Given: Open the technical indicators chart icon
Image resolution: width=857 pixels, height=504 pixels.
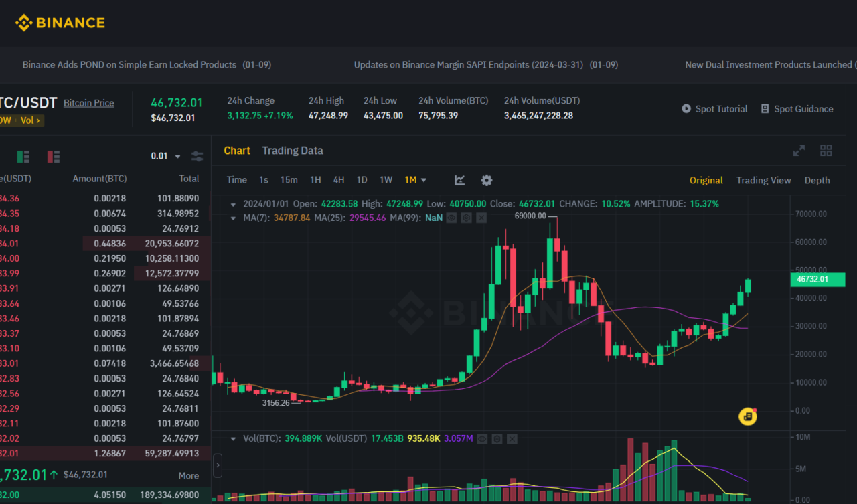Looking at the screenshot, I should (x=459, y=180).
